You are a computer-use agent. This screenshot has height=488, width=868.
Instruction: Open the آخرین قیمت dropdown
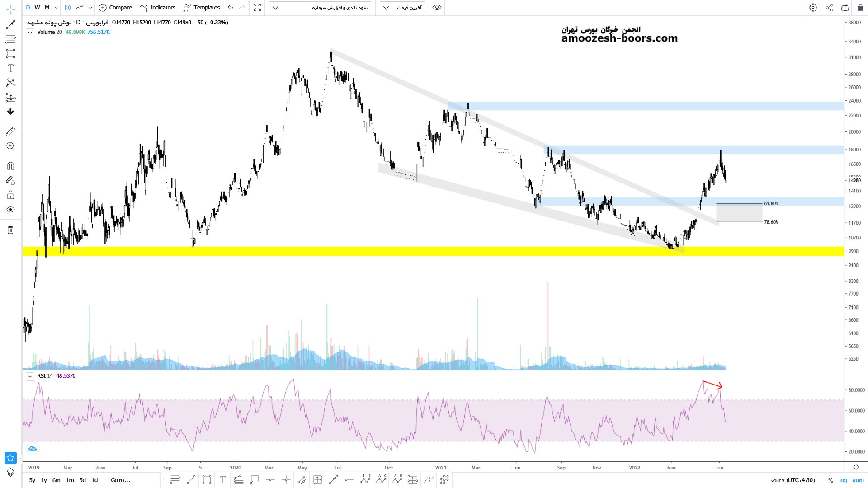402,8
